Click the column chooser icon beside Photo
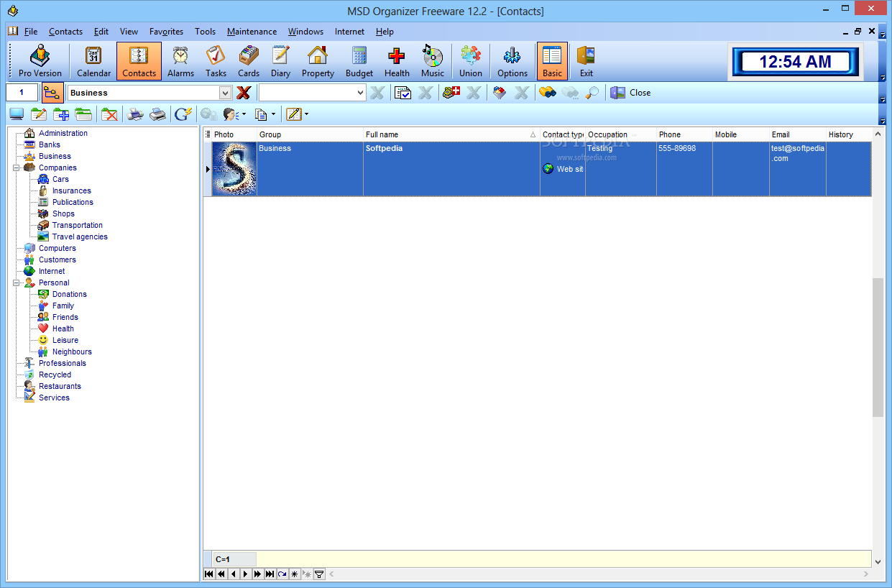The image size is (892, 588). [208, 134]
